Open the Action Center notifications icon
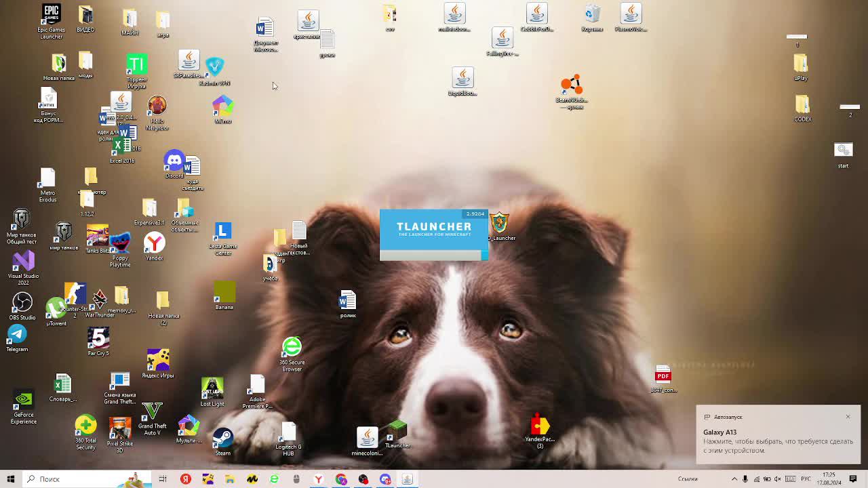The width and height of the screenshot is (868, 488). coord(853,479)
